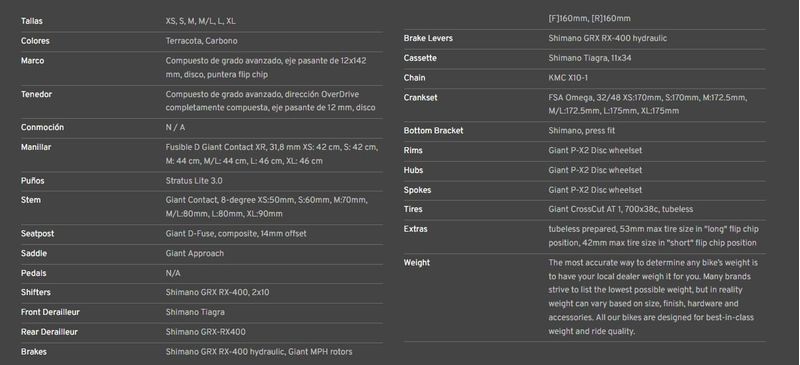Click the Crankset specification label

(x=420, y=98)
